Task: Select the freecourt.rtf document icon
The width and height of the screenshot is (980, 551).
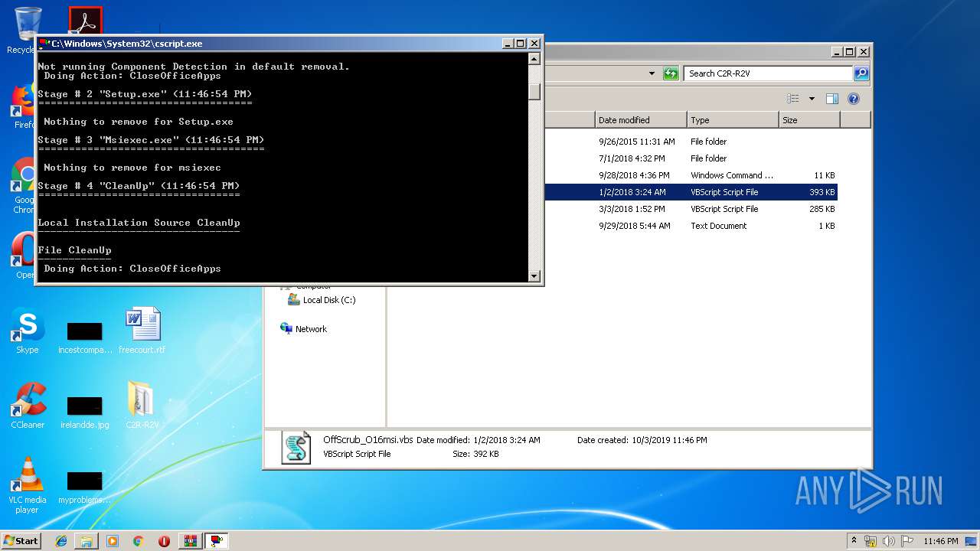Action: tap(142, 331)
